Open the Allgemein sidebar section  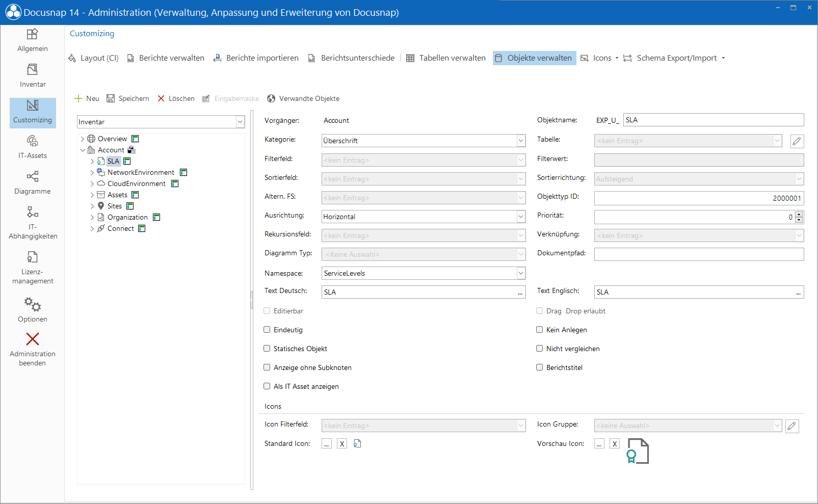pyautogui.click(x=32, y=41)
